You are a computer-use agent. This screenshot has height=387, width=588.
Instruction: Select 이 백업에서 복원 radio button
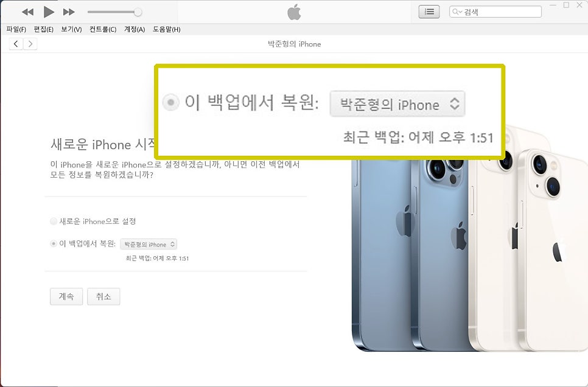pyautogui.click(x=54, y=244)
